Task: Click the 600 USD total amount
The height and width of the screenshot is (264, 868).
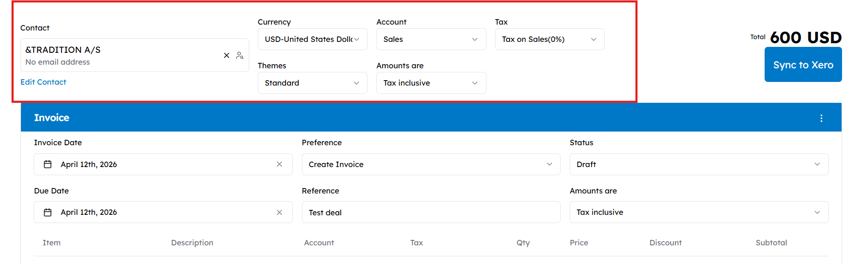Action: coord(806,37)
